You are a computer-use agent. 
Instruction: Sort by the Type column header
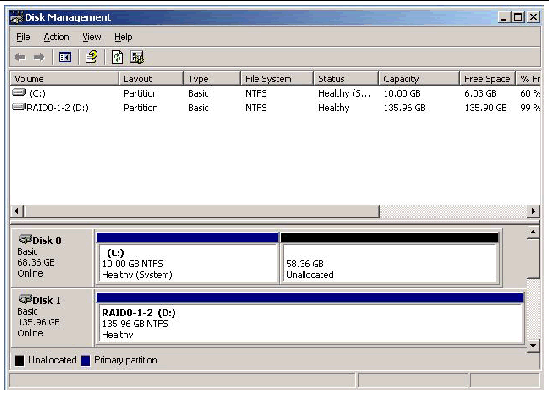pyautogui.click(x=212, y=79)
